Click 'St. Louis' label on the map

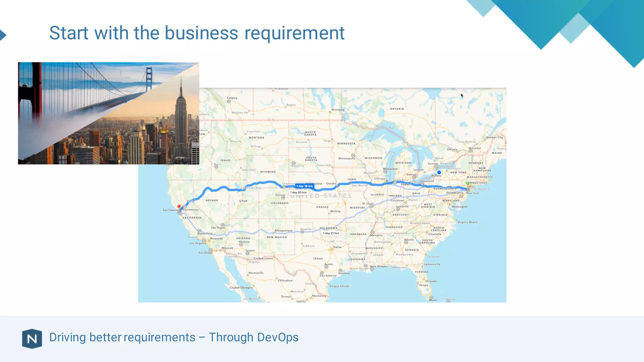click(368, 203)
